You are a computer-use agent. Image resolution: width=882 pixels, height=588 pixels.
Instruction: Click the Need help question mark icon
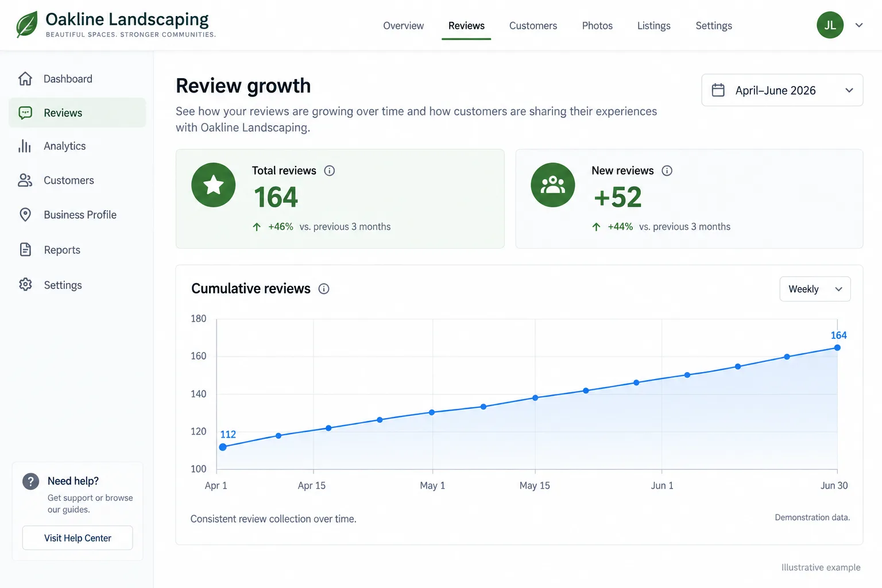pyautogui.click(x=30, y=481)
